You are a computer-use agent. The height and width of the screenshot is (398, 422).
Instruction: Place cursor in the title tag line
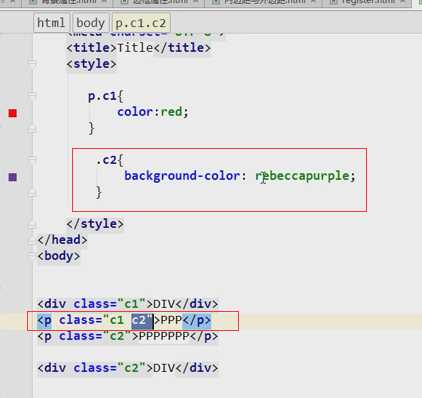[x=138, y=48]
